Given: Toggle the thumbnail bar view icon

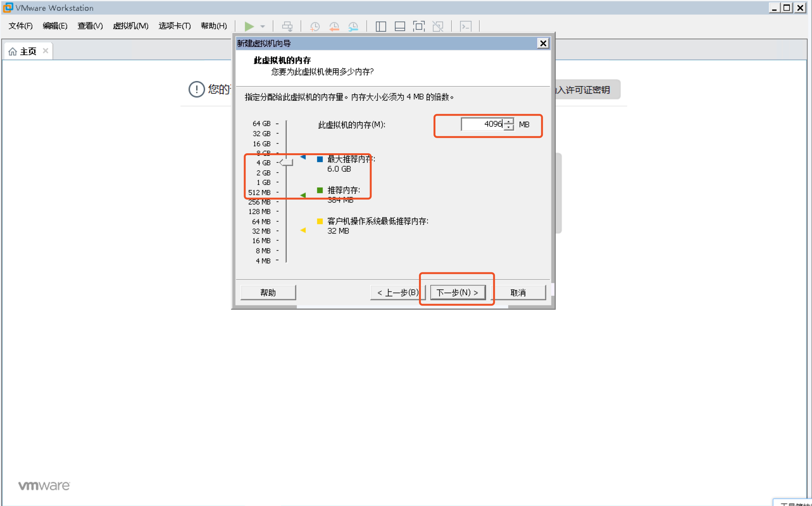Looking at the screenshot, I should click(x=400, y=26).
